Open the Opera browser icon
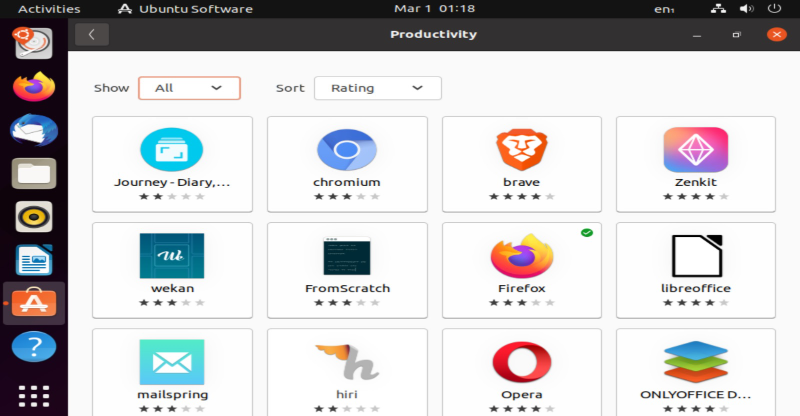 point(521,362)
